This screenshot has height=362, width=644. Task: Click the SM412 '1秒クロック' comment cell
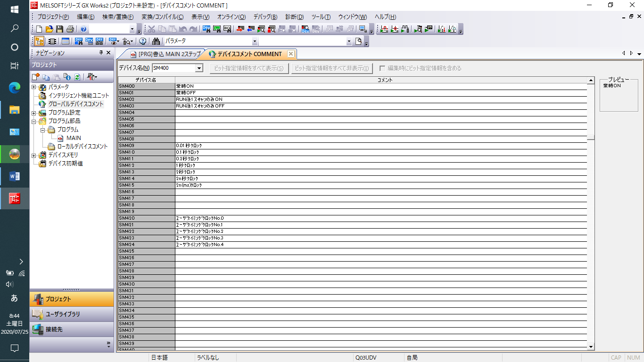coord(381,165)
